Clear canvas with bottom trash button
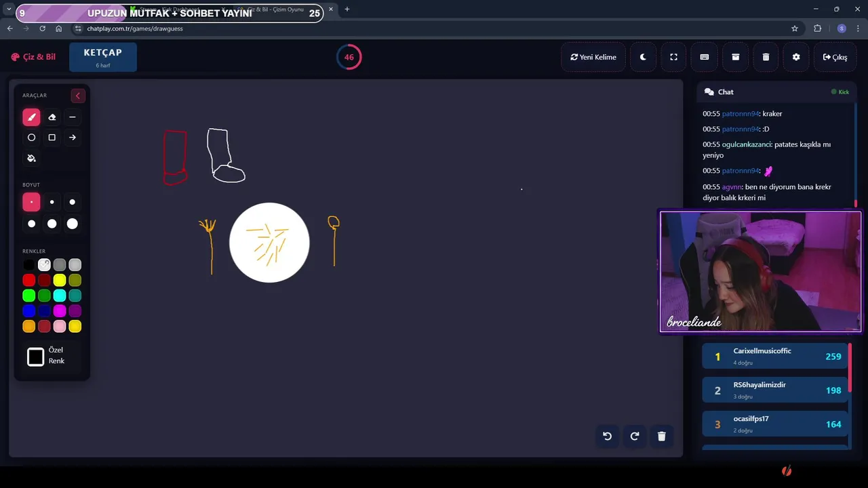Viewport: 868px width, 488px height. 662,436
